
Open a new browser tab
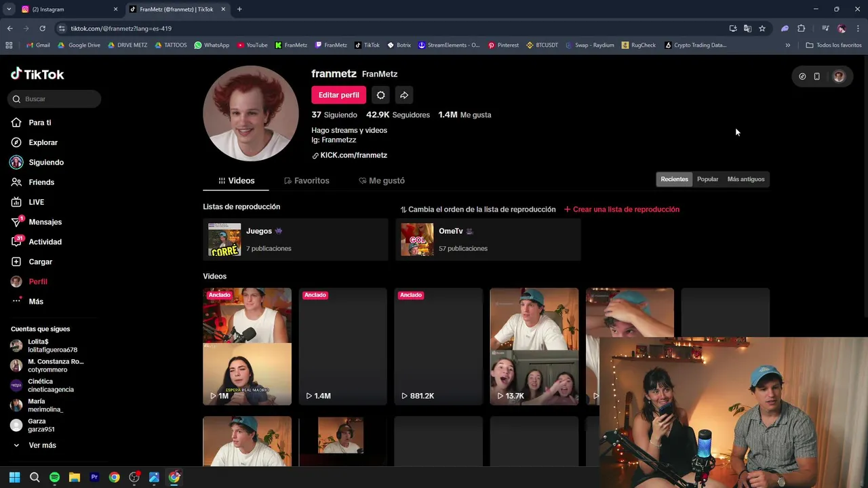[x=239, y=9]
